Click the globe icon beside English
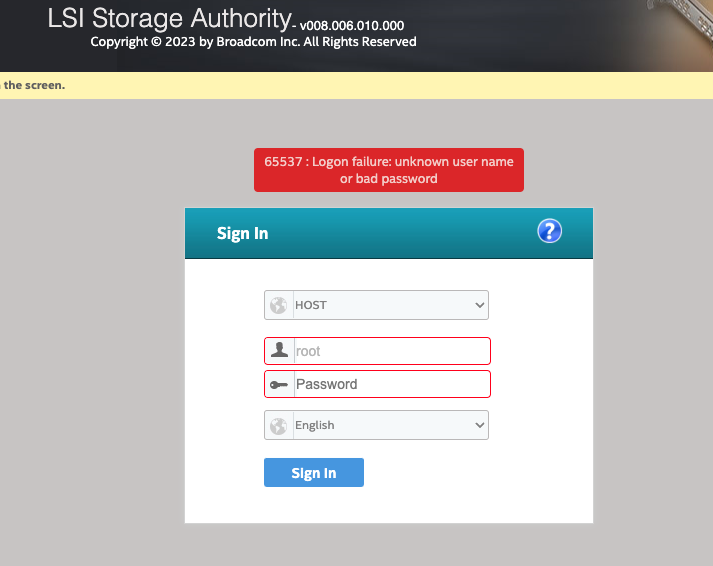The width and height of the screenshot is (713, 566). pyautogui.click(x=279, y=425)
